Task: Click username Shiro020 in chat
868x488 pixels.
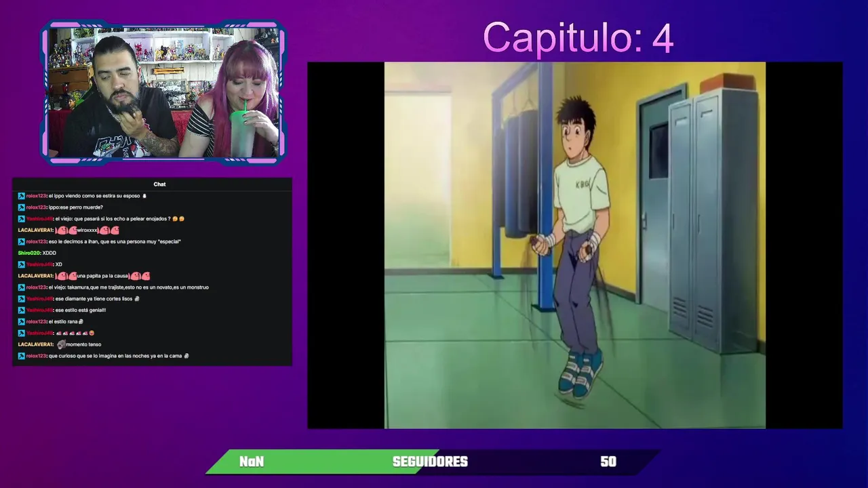Action: 29,253
